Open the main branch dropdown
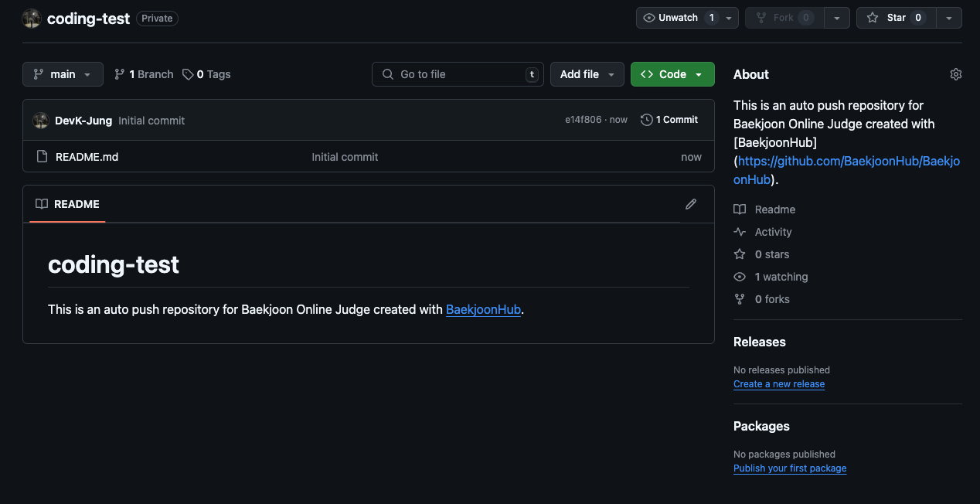 (63, 74)
